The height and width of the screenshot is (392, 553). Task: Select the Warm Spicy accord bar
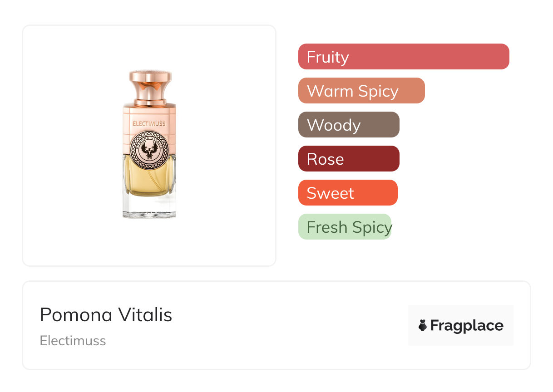tap(361, 91)
